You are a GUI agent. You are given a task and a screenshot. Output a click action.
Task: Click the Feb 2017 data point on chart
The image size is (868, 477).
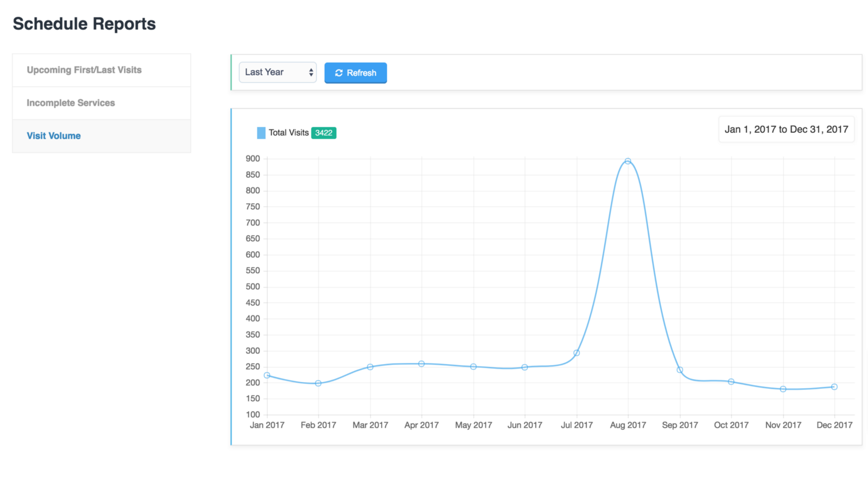click(x=318, y=383)
